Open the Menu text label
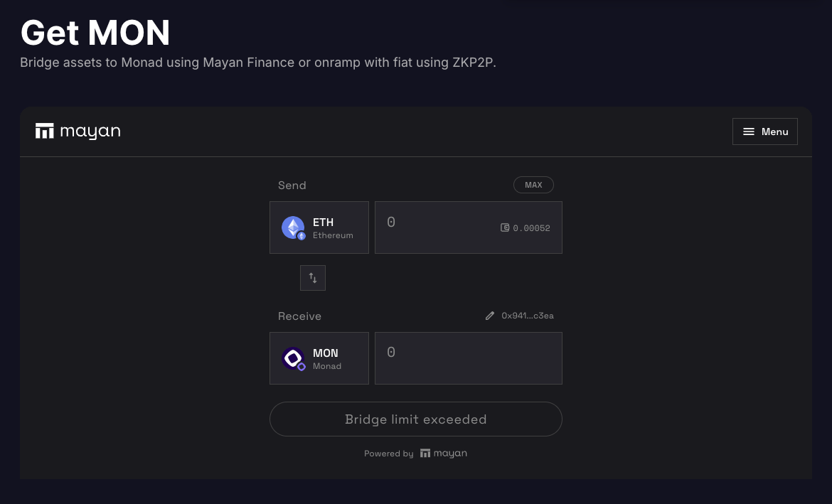 tap(774, 132)
